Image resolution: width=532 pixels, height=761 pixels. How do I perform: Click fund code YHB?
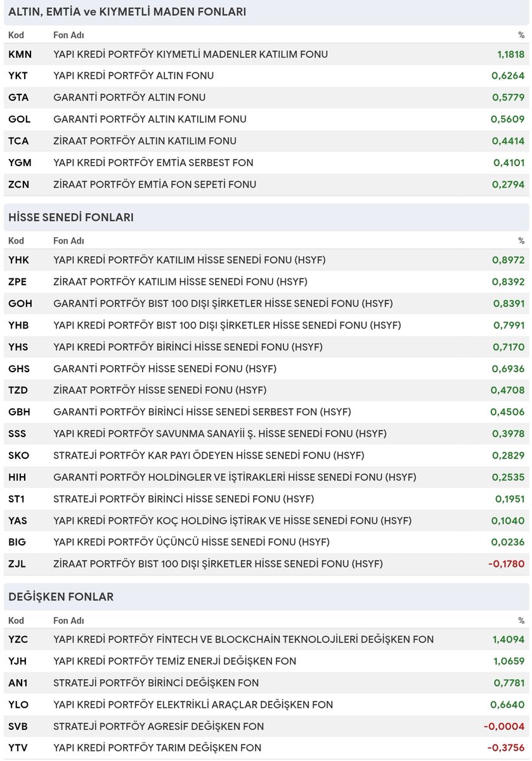19,325
